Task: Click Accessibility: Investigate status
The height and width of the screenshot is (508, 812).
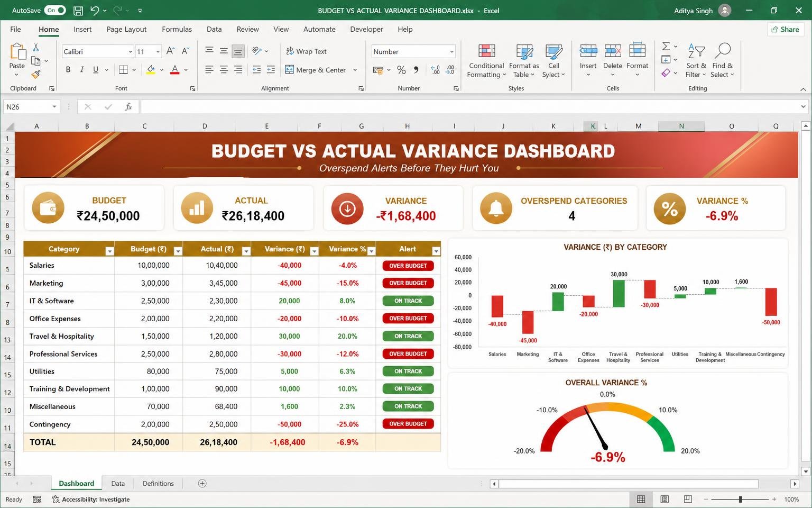Action: [90, 499]
